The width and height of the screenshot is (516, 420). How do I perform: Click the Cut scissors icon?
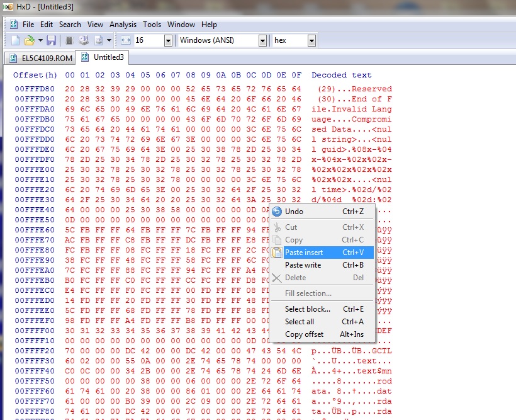tap(277, 227)
